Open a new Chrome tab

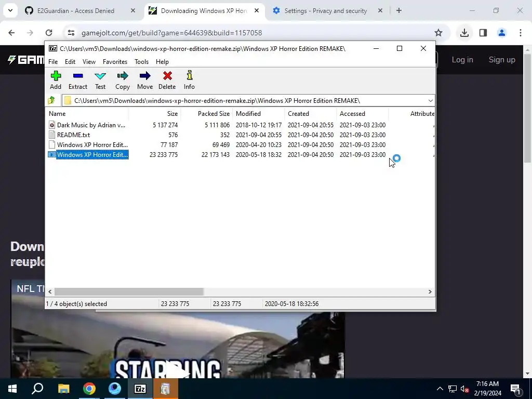point(399,10)
